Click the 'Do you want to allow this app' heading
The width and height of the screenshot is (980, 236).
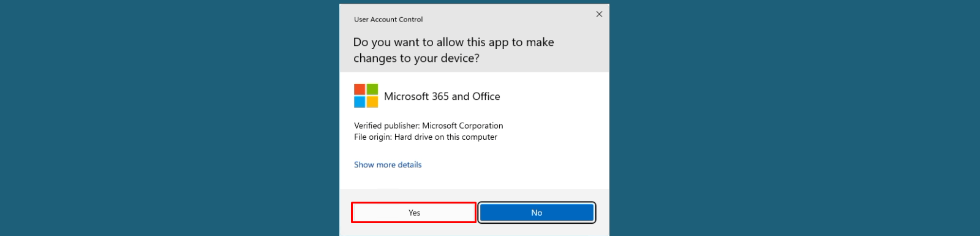(x=453, y=50)
